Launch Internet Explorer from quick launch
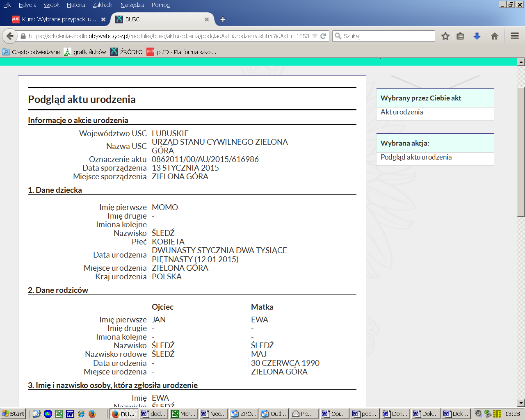 pyautogui.click(x=81, y=414)
